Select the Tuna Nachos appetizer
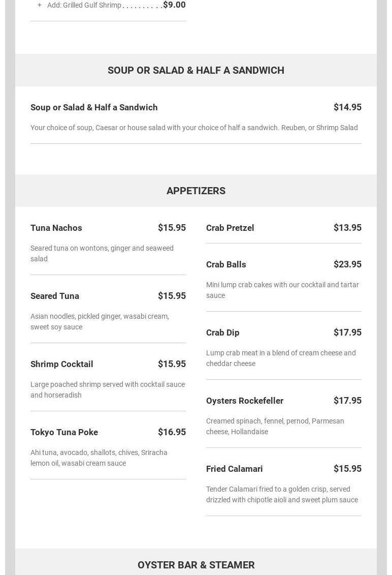392x575 pixels. [x=56, y=228]
